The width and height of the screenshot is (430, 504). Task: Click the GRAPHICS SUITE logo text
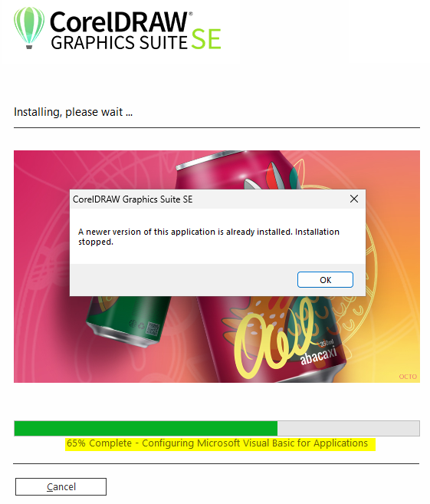coord(119,43)
